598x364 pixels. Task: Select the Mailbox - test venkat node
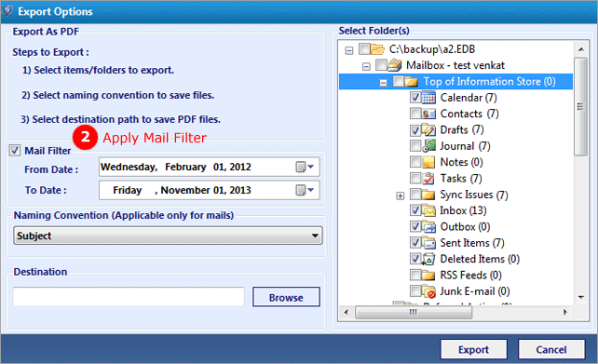tap(455, 65)
